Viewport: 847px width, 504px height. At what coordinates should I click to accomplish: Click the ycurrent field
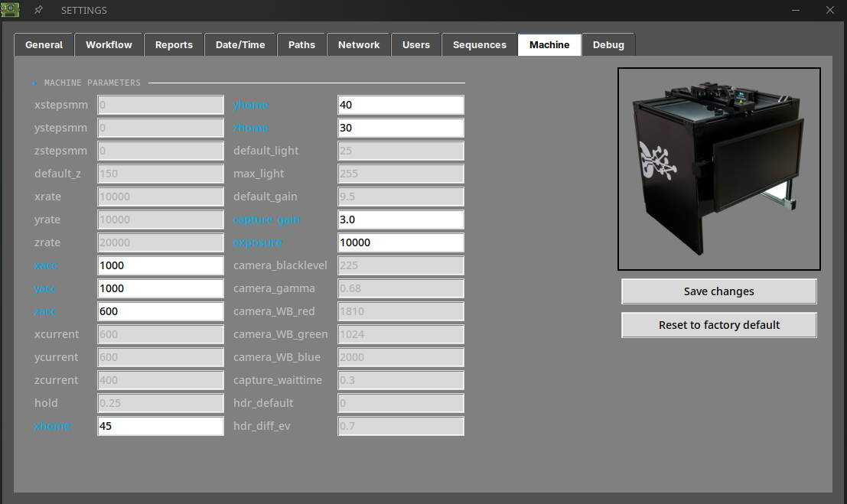click(161, 357)
